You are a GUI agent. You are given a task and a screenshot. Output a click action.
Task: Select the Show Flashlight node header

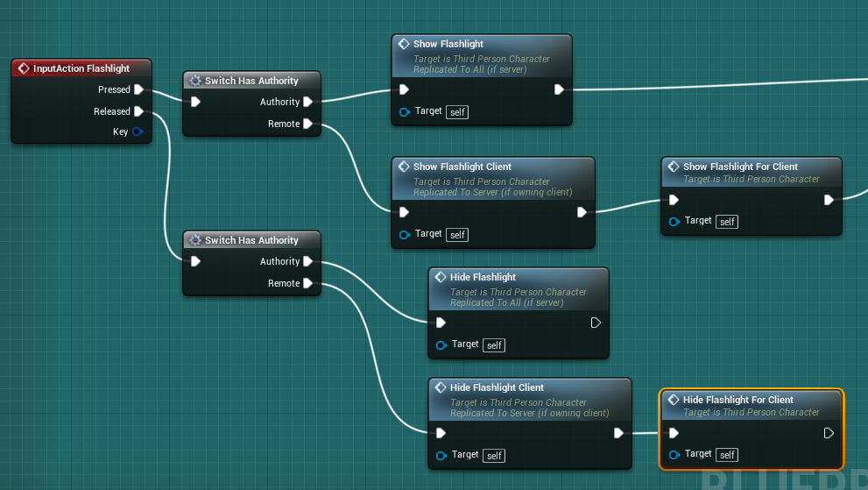point(482,56)
